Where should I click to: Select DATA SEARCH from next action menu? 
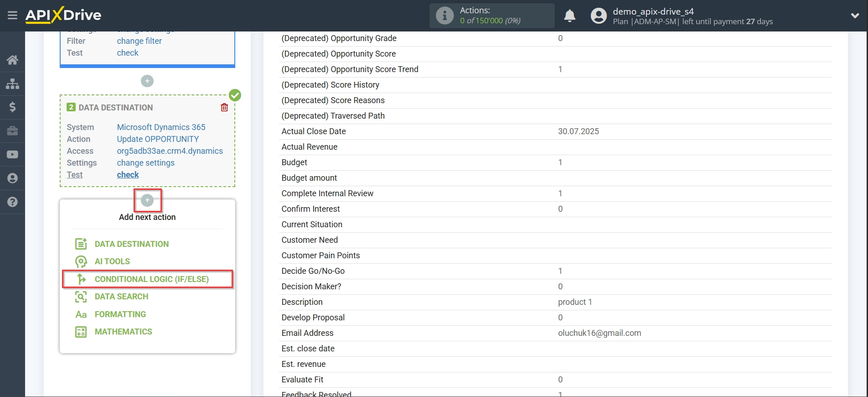tap(121, 297)
